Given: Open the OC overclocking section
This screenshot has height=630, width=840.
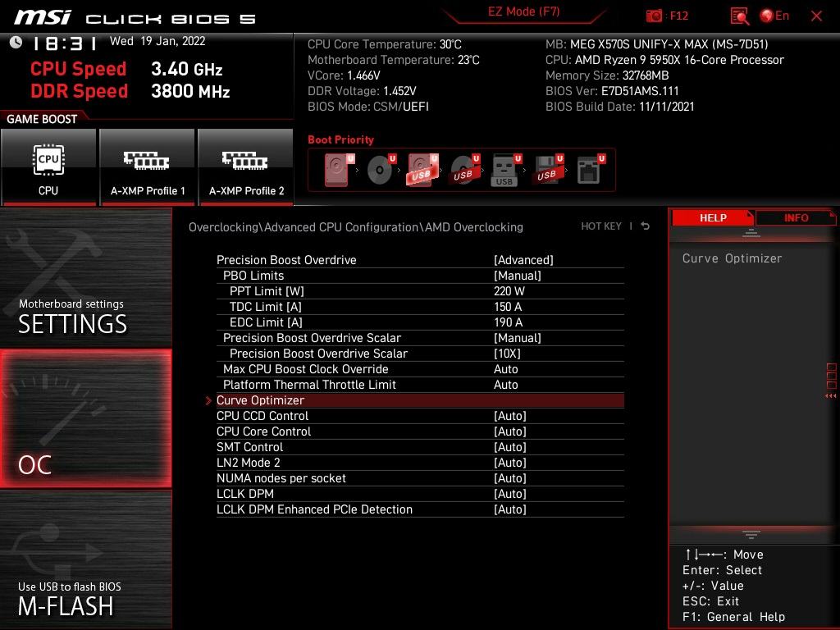Looking at the screenshot, I should pyautogui.click(x=85, y=418).
